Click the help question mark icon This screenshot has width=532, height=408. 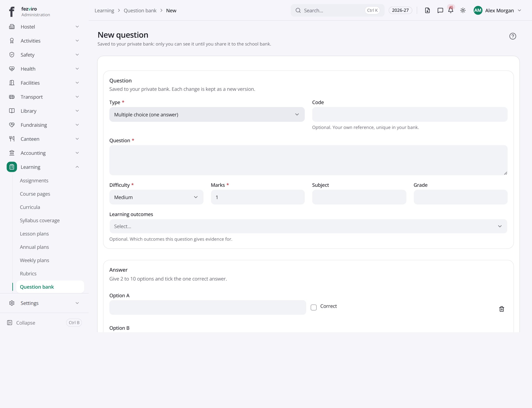[x=513, y=36]
